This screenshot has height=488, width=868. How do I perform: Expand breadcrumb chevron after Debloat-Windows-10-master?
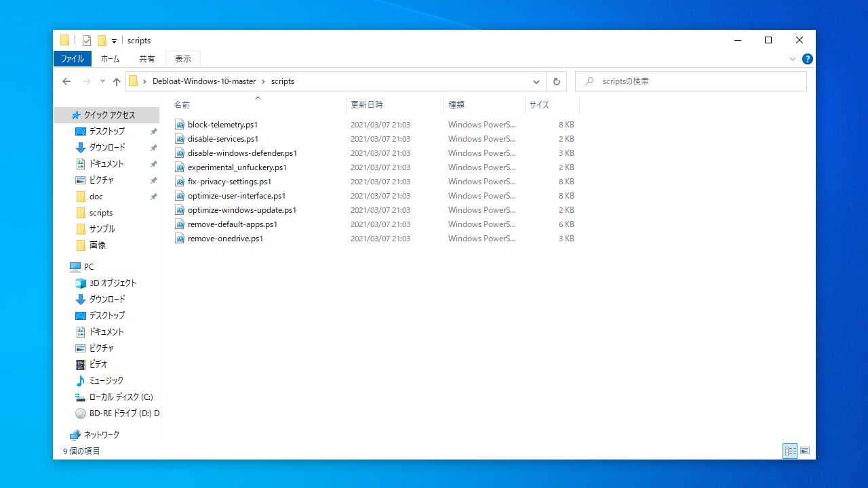coord(264,81)
